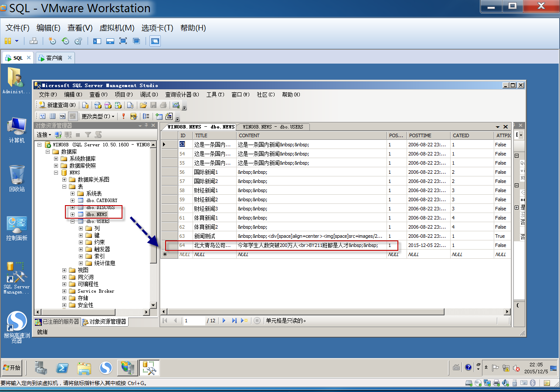Click the VMware take snapshot icon
Viewport: 560px width, 392px height.
(x=52, y=41)
